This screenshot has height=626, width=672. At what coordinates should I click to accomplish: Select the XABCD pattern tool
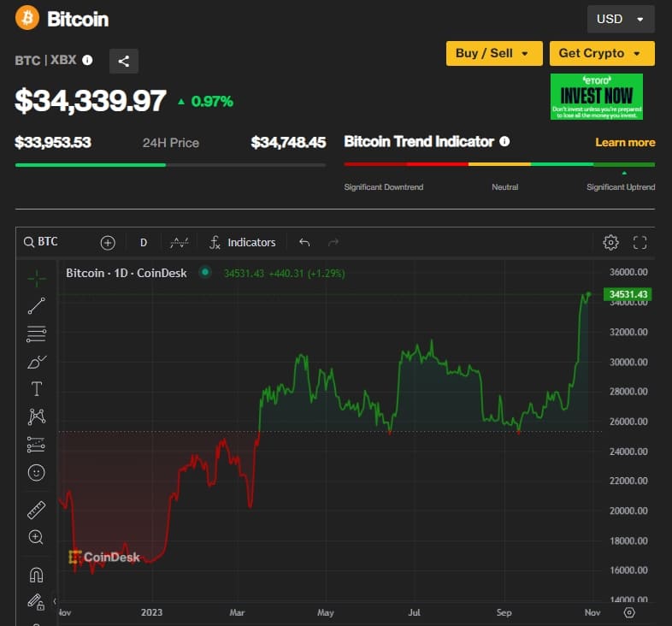(x=37, y=416)
